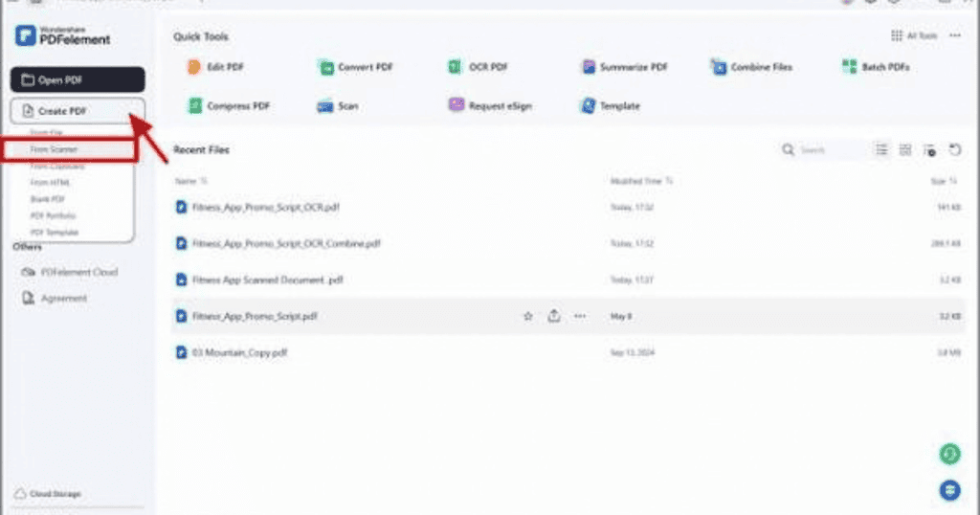980x515 pixels.
Task: Launch the Batch PDFs tool
Action: 876,67
